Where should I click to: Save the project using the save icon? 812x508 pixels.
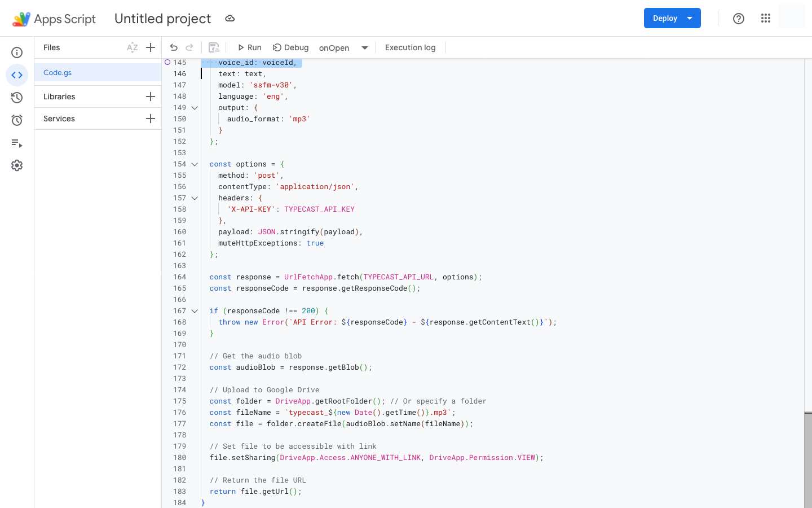(x=214, y=47)
